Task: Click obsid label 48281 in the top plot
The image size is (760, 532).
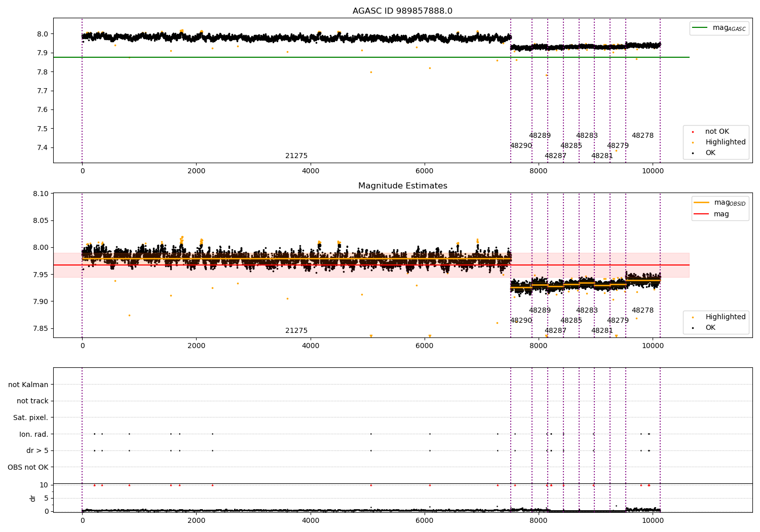Action: tap(602, 156)
